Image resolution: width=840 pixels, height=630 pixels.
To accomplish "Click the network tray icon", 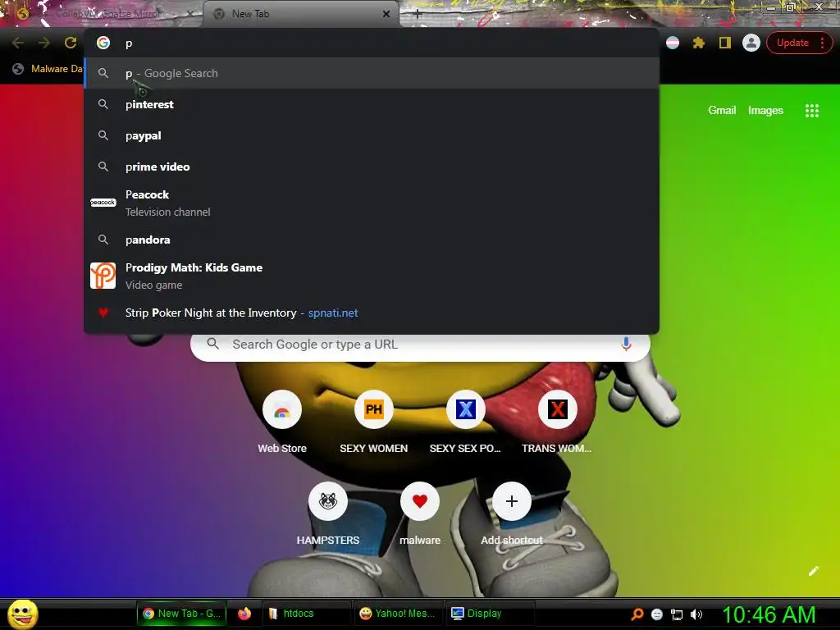I will point(677,614).
